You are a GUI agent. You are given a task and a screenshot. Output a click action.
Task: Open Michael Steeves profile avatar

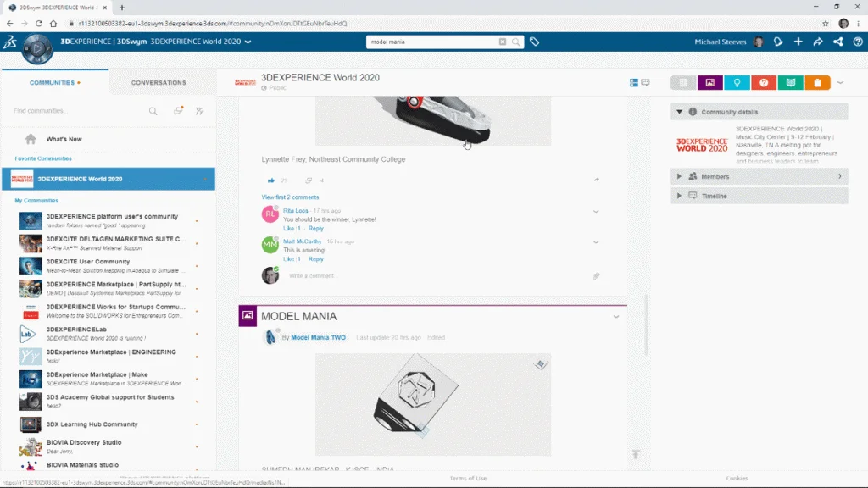(x=759, y=42)
